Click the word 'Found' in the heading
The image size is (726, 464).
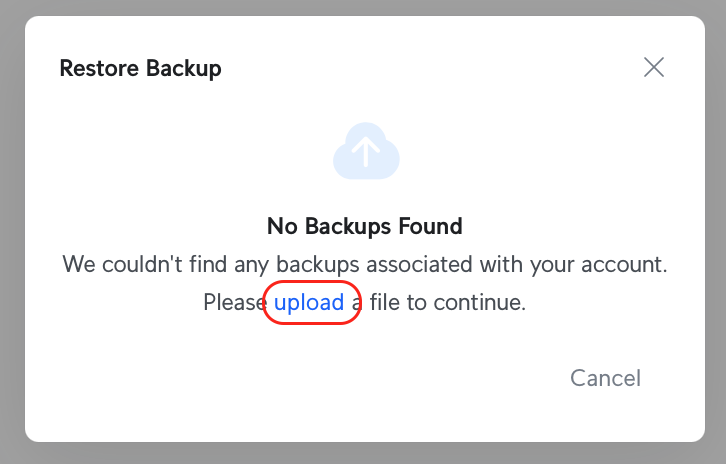tap(430, 226)
